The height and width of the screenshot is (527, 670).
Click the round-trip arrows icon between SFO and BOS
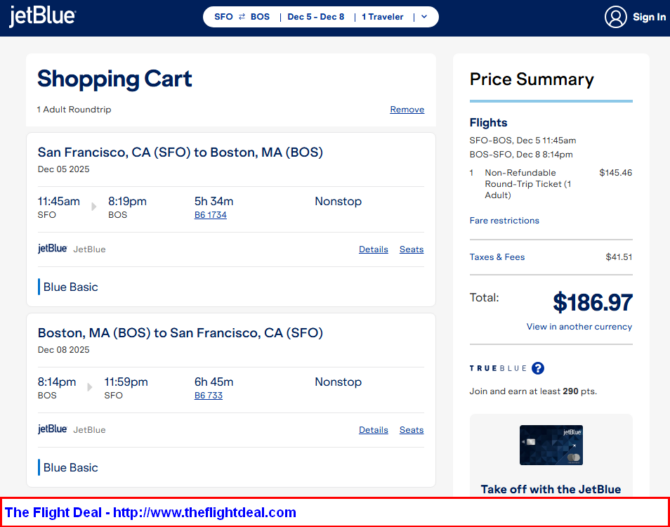click(x=242, y=17)
